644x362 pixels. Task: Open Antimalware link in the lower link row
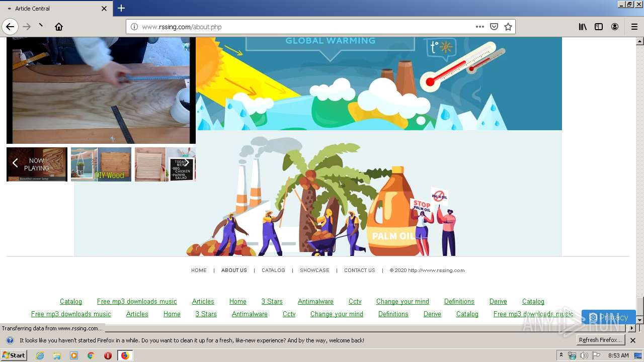tap(250, 314)
